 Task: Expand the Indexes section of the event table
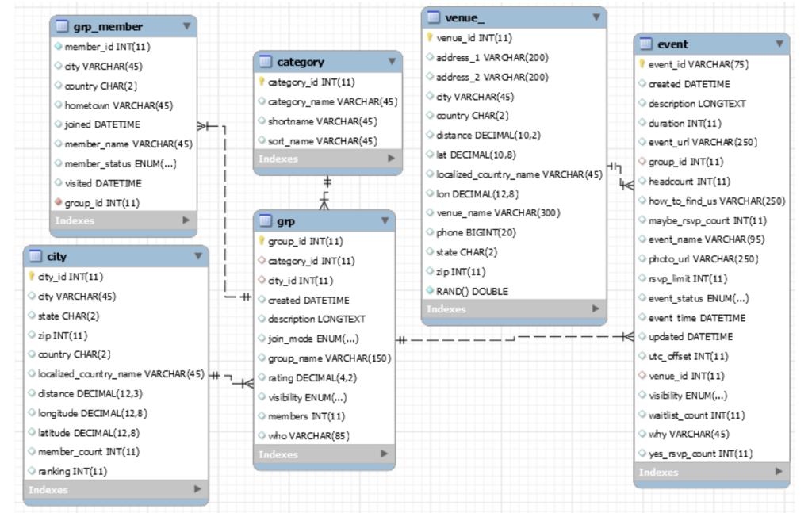point(779,471)
